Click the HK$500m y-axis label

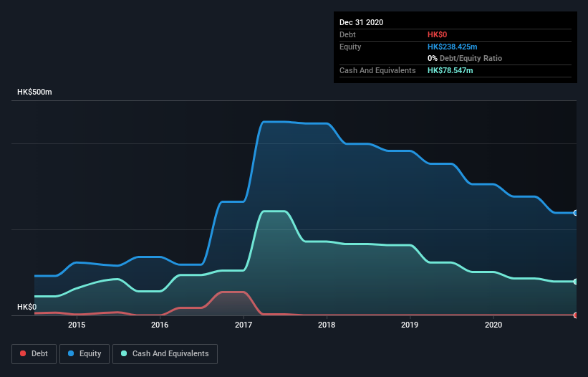pos(34,92)
